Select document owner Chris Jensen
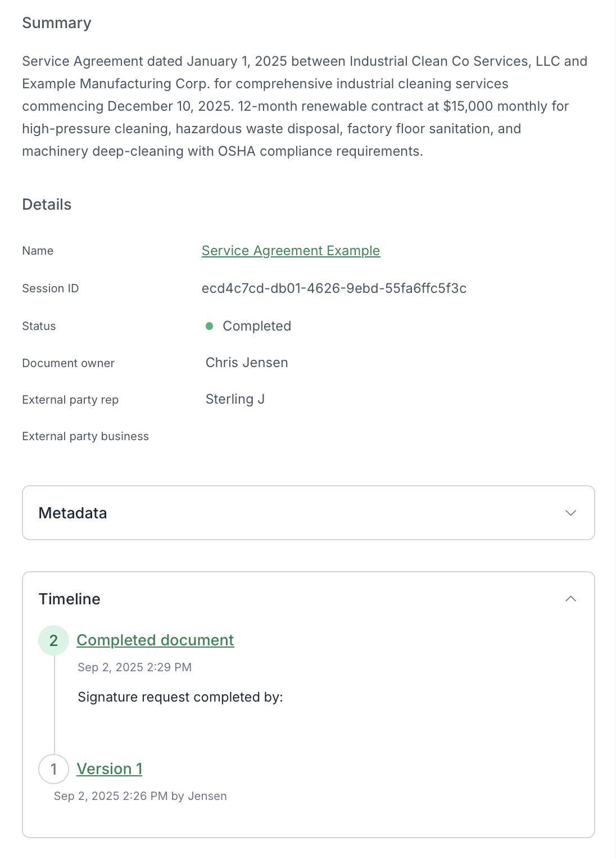Screen dimensions: 616x859 pos(247,363)
